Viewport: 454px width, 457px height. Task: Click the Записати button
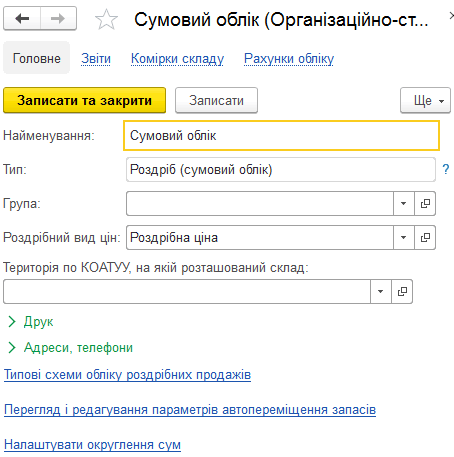click(216, 100)
